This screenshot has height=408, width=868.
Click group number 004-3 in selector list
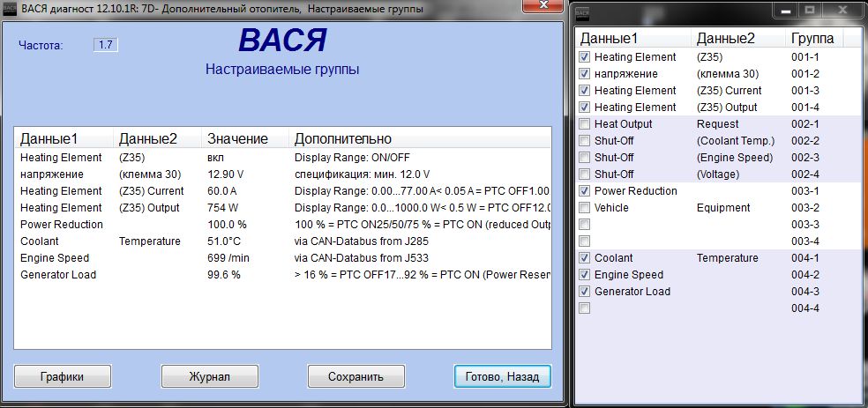click(804, 292)
